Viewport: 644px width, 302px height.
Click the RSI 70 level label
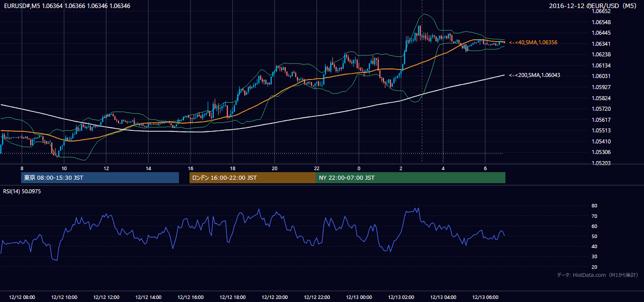point(594,216)
